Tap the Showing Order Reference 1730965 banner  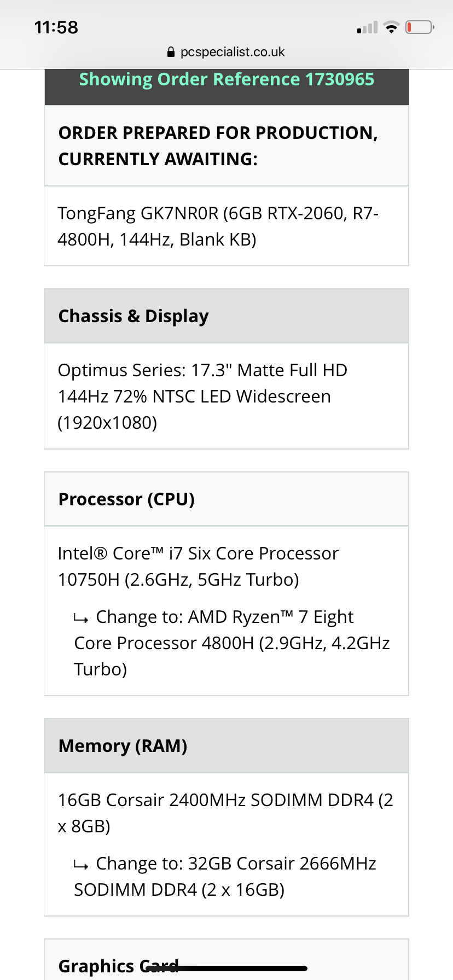point(226,80)
